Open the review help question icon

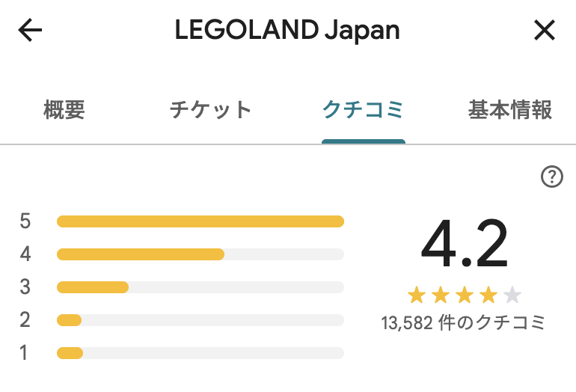551,177
